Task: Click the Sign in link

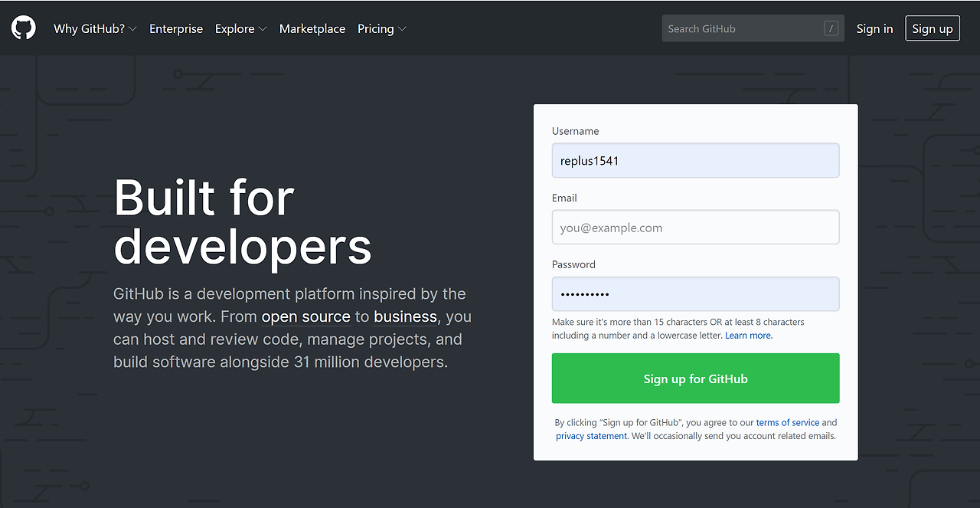Action: [874, 28]
